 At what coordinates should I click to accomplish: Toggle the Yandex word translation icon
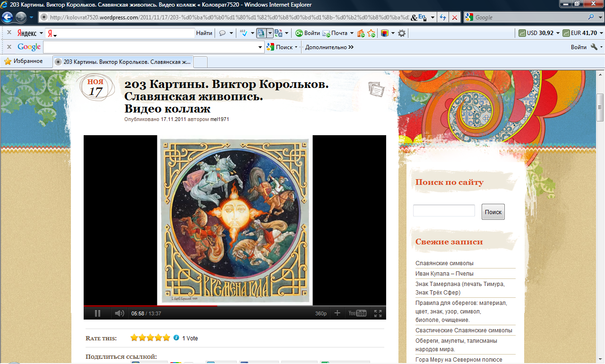click(261, 33)
